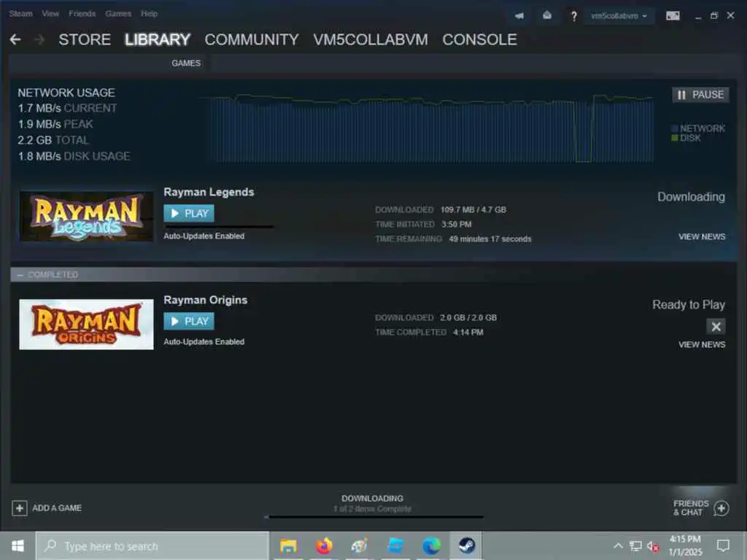747x560 pixels.
Task: Open the Steam menu
Action: (x=20, y=14)
